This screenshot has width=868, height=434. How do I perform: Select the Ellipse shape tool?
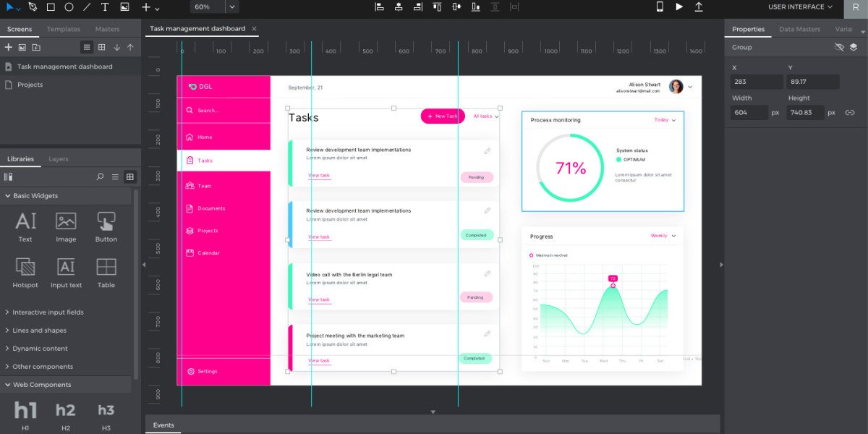[69, 7]
